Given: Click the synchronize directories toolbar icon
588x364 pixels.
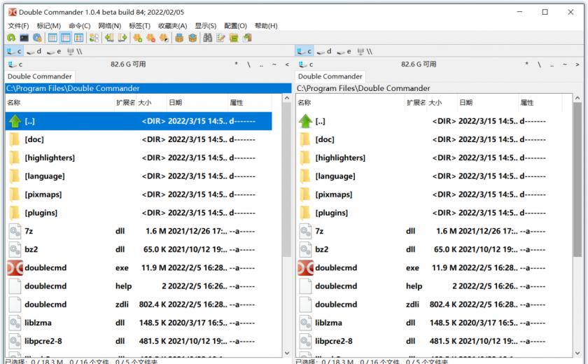Looking at the screenshot, I should point(234,38).
